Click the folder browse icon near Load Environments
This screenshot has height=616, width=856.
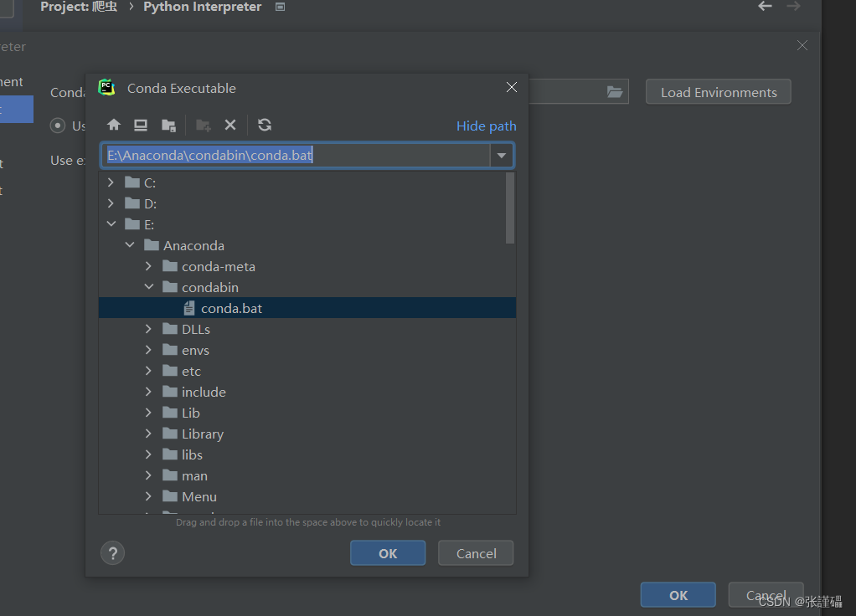(x=615, y=92)
